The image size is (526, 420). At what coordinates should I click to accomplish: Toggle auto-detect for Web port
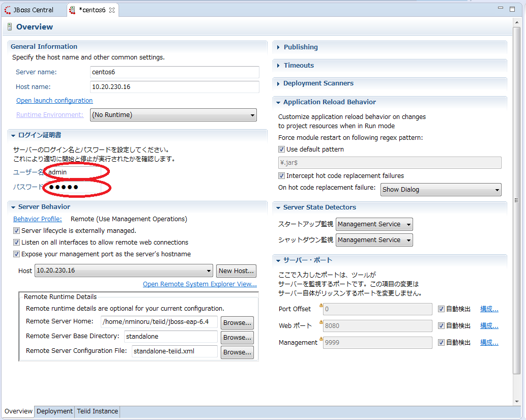(442, 326)
